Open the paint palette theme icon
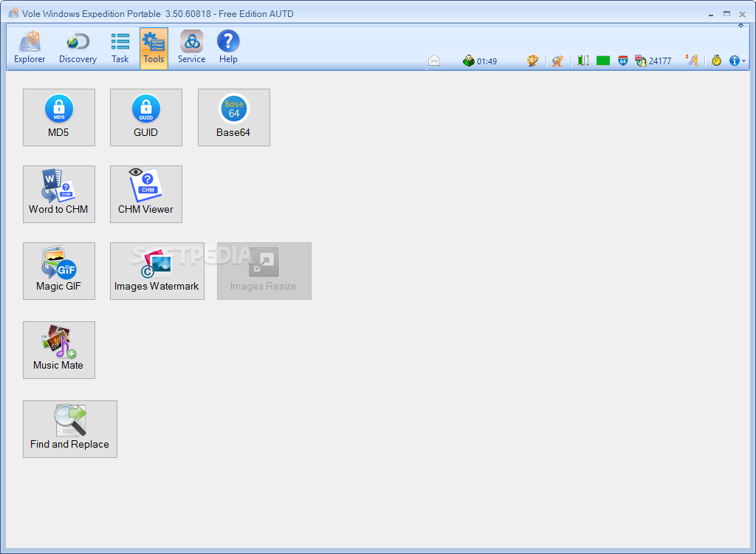 pos(532,61)
